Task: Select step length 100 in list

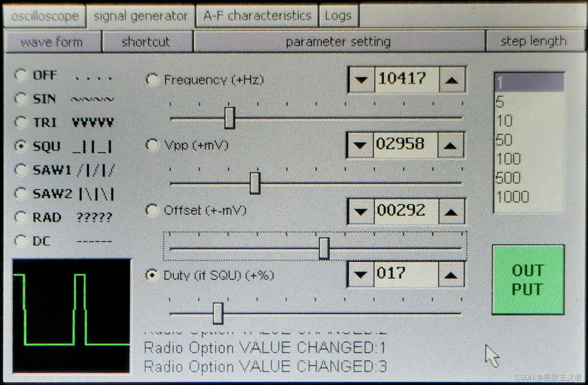Action: [x=509, y=159]
